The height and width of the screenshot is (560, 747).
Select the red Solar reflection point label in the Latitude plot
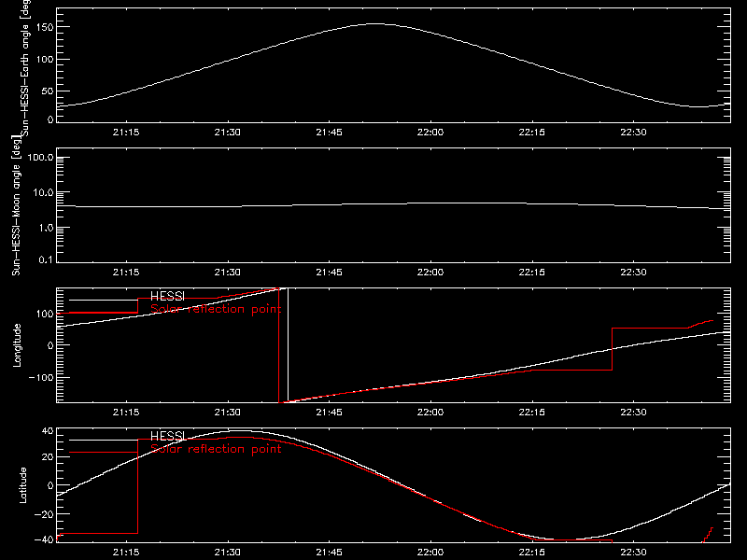click(216, 449)
